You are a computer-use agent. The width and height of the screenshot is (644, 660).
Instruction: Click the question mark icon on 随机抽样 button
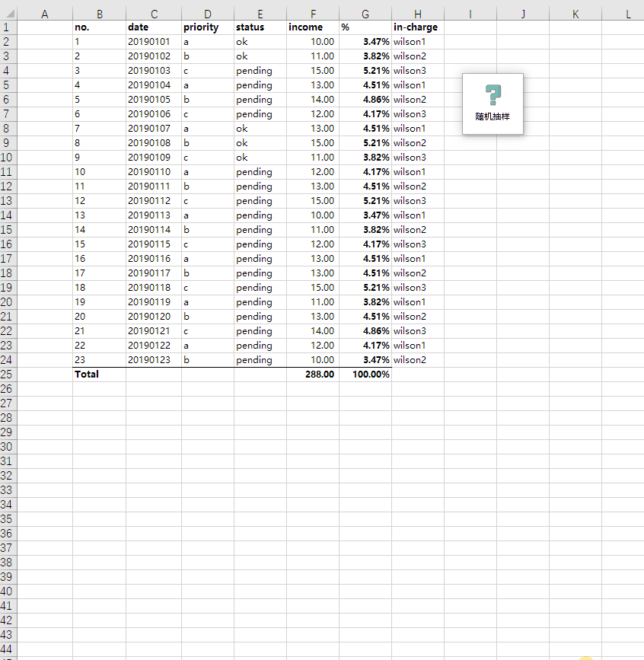pos(493,95)
